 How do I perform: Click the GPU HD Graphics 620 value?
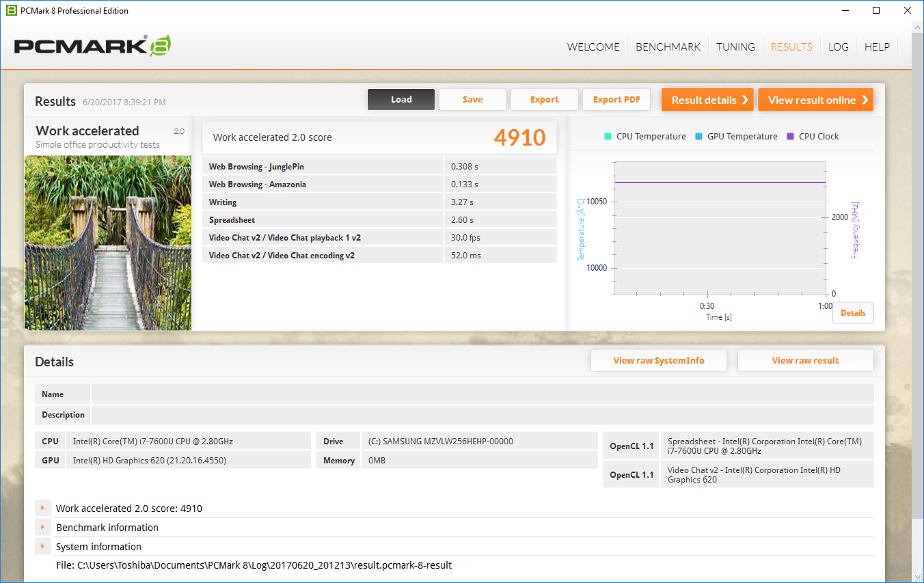pyautogui.click(x=150, y=461)
